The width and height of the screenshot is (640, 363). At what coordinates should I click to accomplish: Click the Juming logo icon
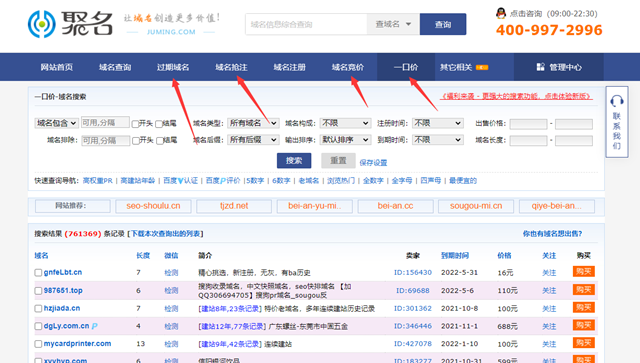pos(42,24)
